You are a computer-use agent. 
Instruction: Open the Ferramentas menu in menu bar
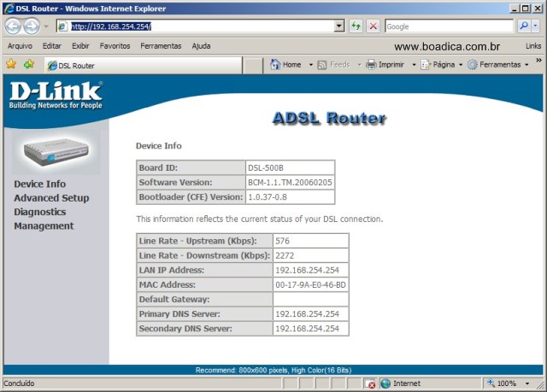pos(161,46)
